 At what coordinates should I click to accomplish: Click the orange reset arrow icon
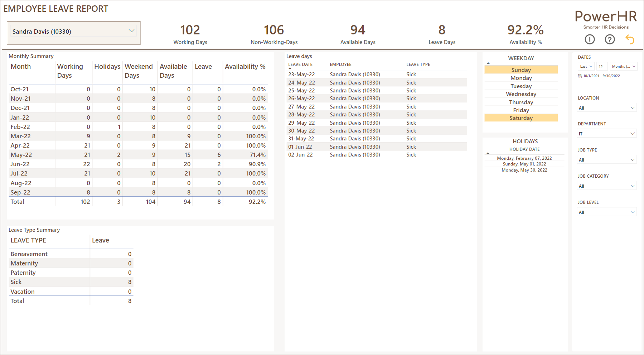pyautogui.click(x=630, y=39)
